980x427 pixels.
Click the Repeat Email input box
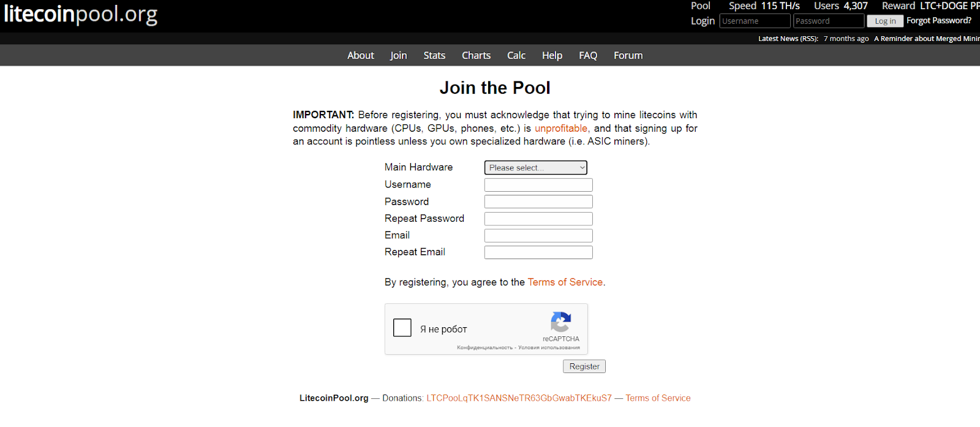(538, 252)
